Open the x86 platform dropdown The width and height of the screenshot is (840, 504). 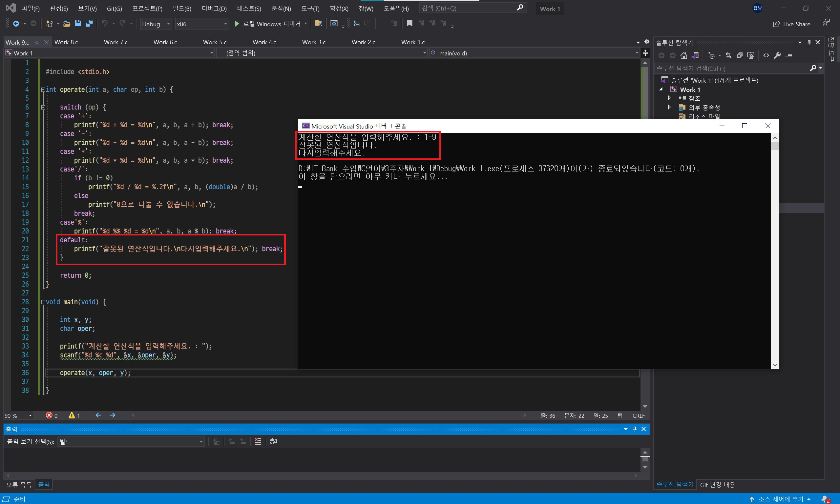tap(201, 24)
